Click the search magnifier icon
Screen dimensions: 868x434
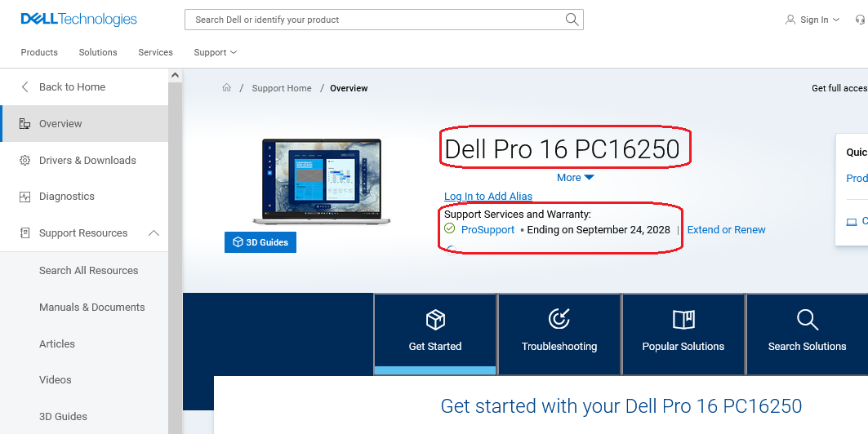(x=572, y=20)
